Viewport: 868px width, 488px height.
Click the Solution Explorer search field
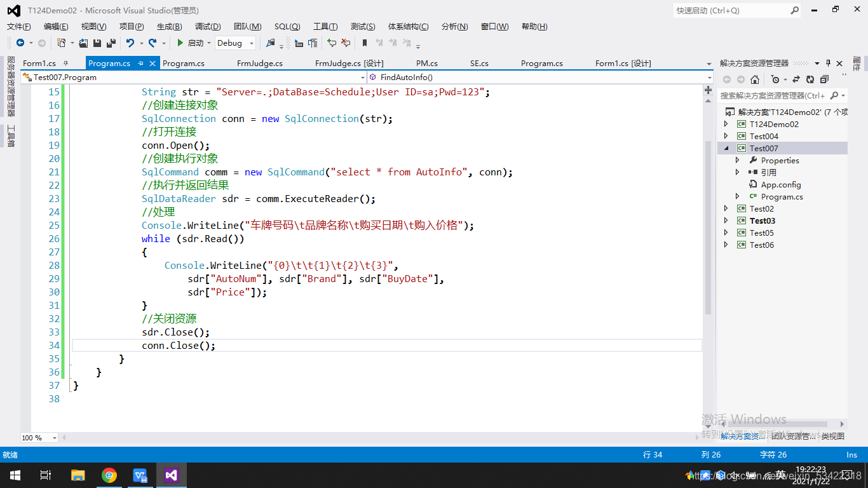click(x=774, y=95)
